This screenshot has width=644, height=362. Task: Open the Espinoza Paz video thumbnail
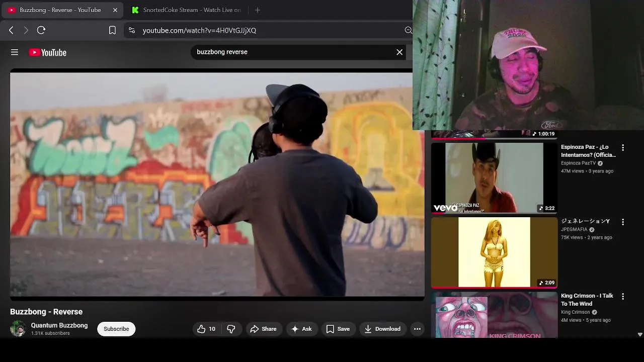pyautogui.click(x=494, y=178)
